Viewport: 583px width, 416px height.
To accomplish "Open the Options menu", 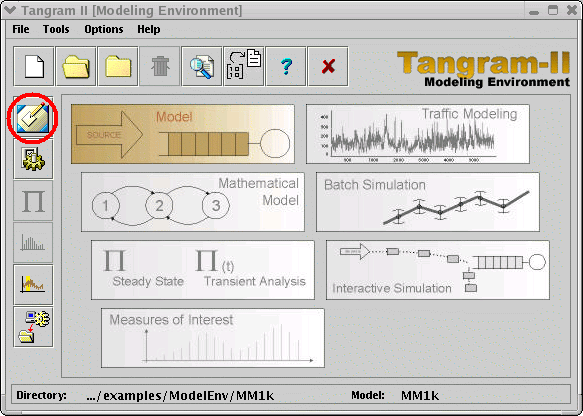I will click(x=104, y=29).
